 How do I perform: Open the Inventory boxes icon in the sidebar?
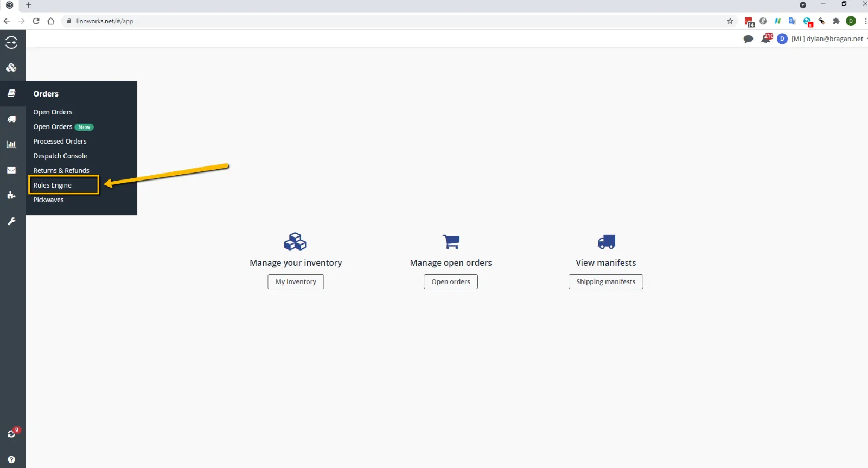pyautogui.click(x=11, y=68)
